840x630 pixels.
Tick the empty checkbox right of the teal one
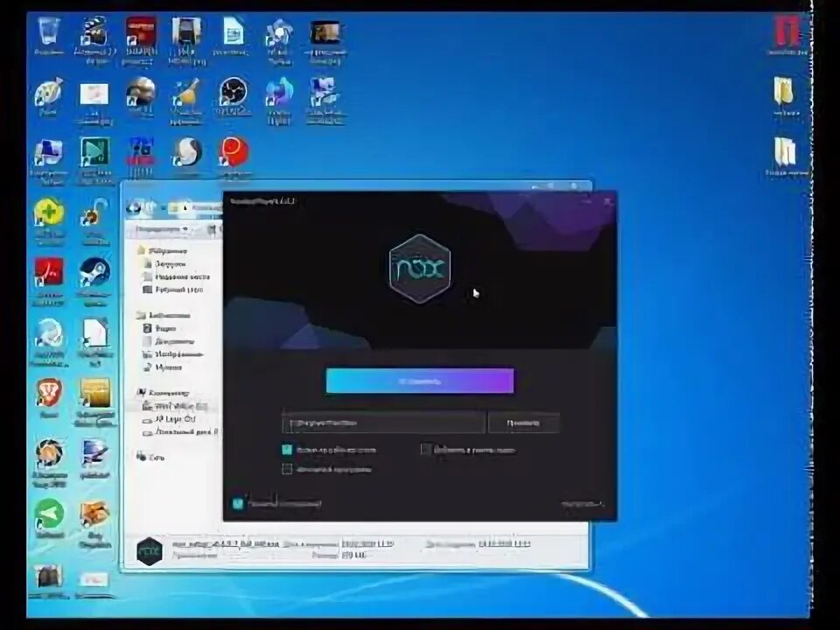click(x=426, y=449)
